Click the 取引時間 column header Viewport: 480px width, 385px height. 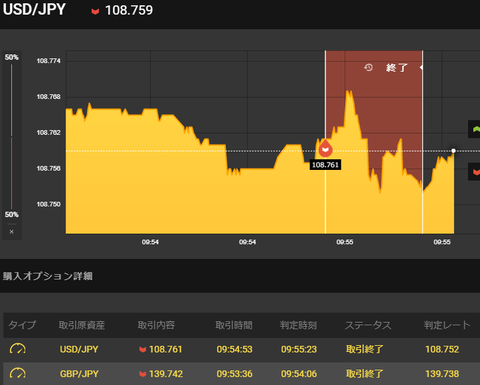(234, 325)
